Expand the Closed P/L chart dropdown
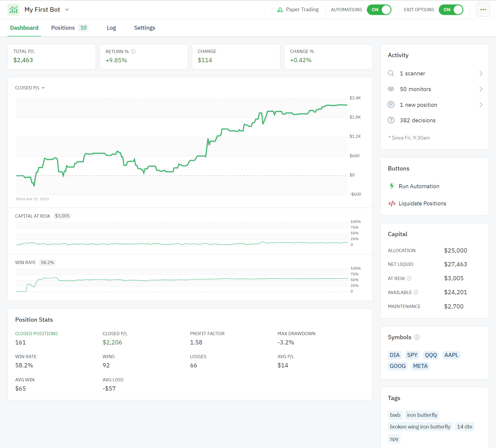Screen dimensions: 496x448 click(43, 88)
